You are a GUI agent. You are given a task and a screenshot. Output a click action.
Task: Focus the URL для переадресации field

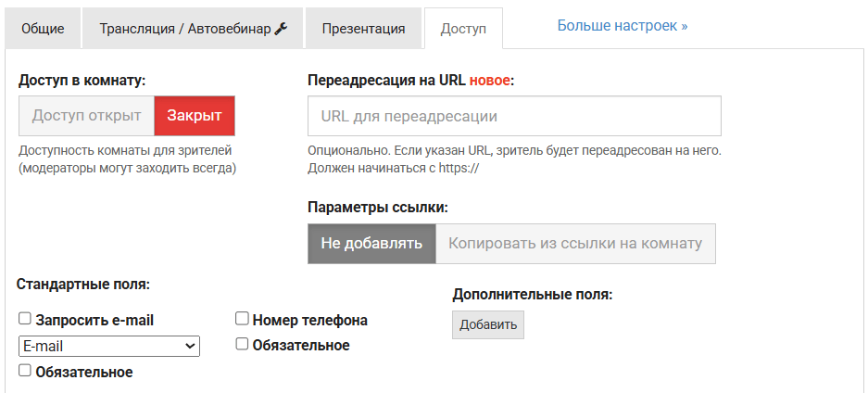tap(514, 116)
